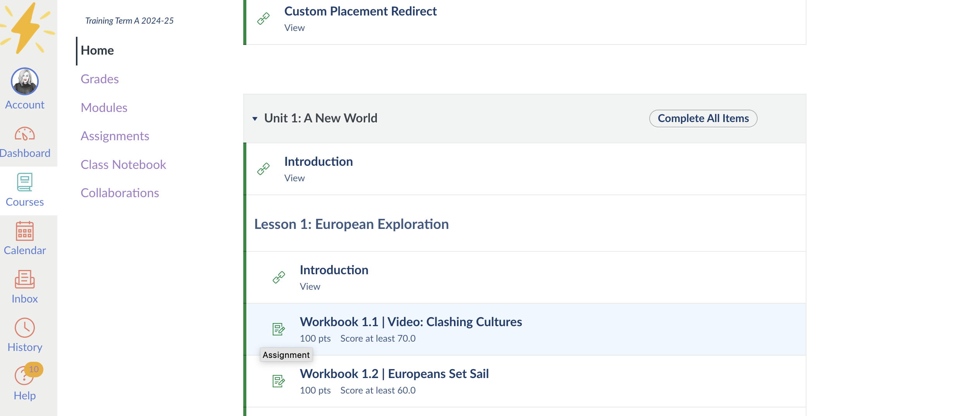Click link icon beside Custom Placement Redirect
Viewport: 980px width, 416px height.
pos(263,19)
